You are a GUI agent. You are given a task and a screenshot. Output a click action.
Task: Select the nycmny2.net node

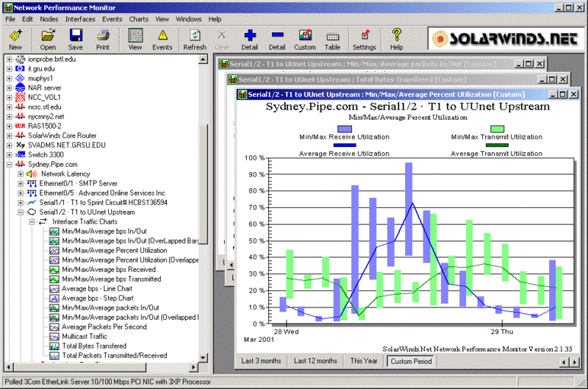46,117
